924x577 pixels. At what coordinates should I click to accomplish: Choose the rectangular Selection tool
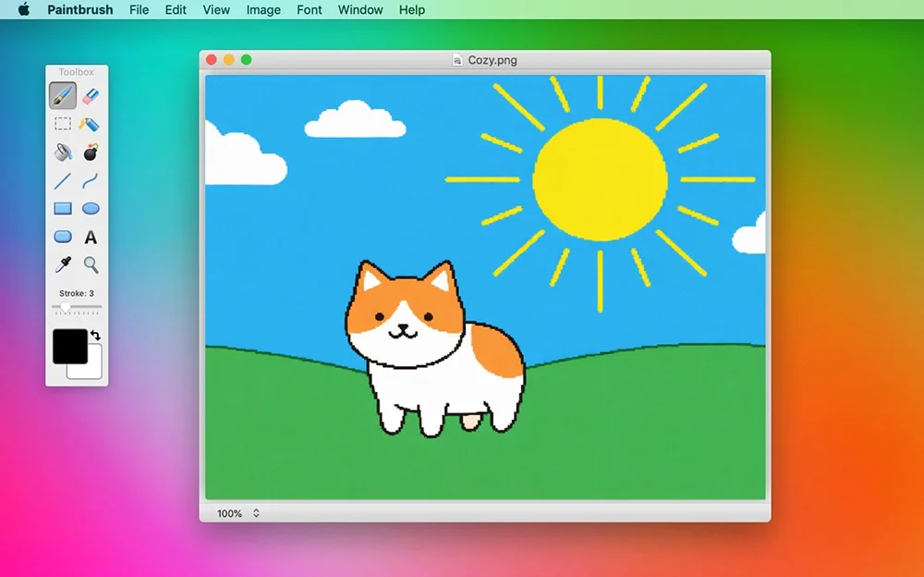[x=63, y=124]
